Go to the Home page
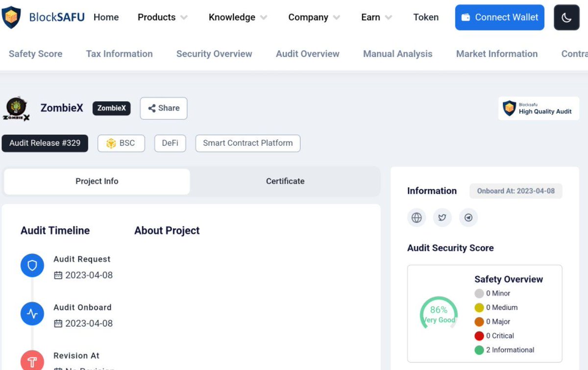 (106, 18)
